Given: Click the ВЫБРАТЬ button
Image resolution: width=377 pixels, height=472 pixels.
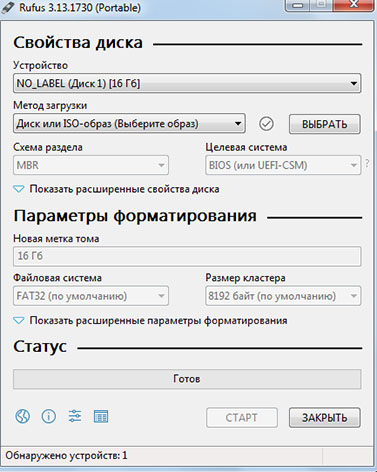Looking at the screenshot, I should [325, 124].
